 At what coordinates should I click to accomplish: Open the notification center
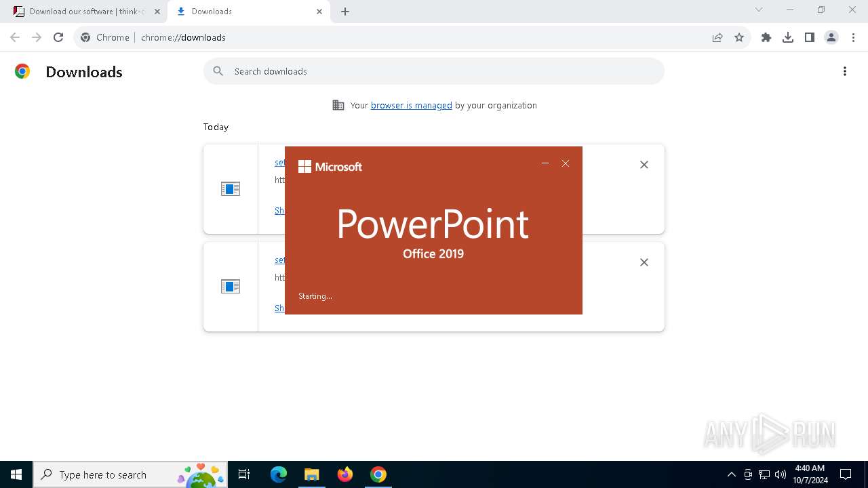(846, 474)
